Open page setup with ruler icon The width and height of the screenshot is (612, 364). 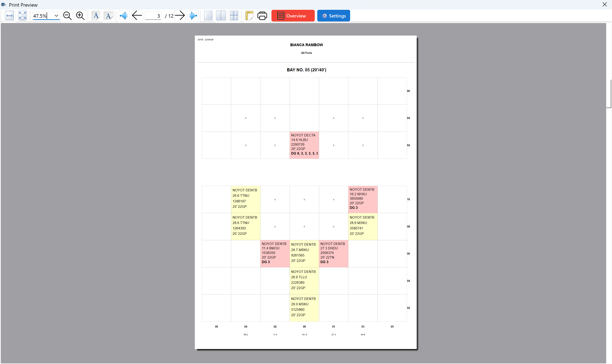[249, 16]
